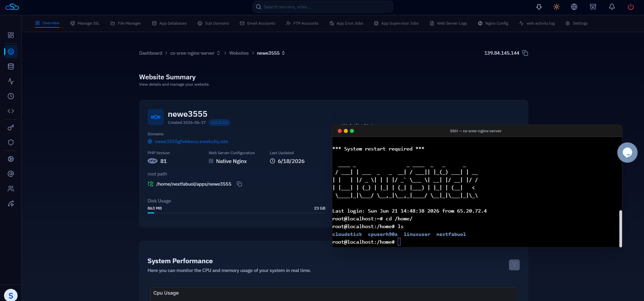Open the bottom tool icon in the sidebar
The image size is (644, 301).
tap(11, 203)
